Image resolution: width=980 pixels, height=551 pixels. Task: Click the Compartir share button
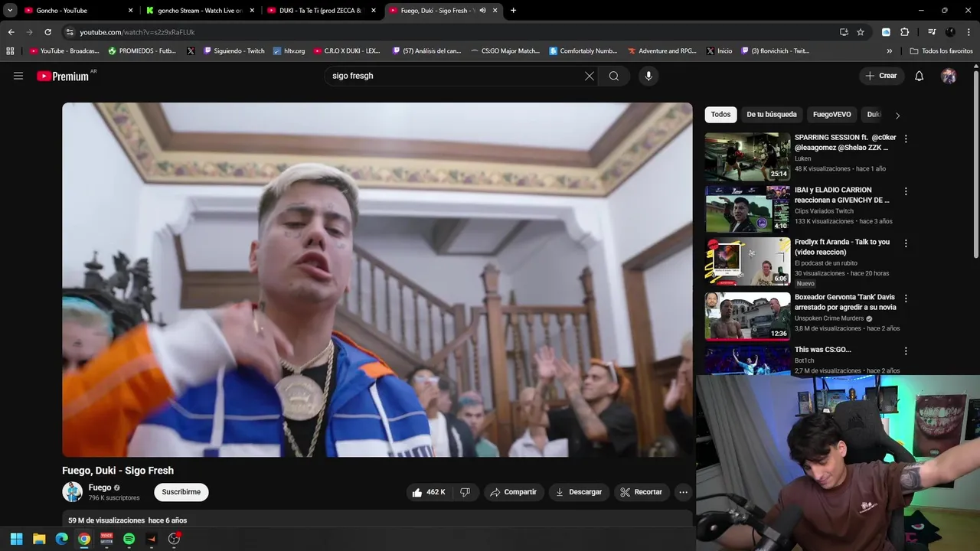tap(514, 492)
